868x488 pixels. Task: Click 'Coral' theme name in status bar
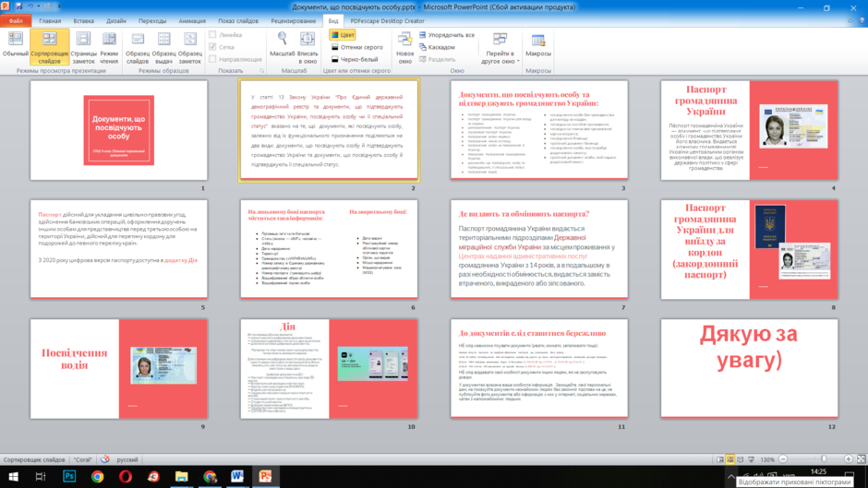point(83,459)
